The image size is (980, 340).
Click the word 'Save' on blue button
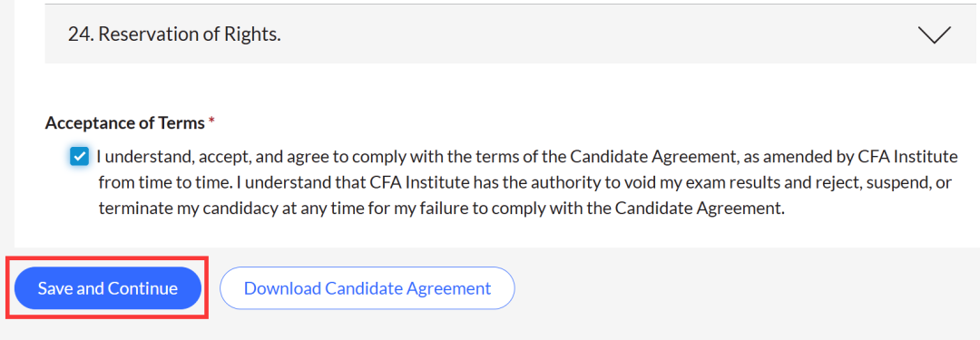(55, 288)
